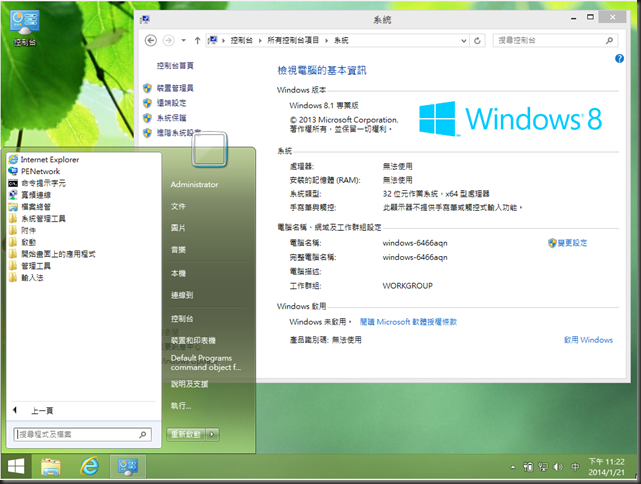
Task: Click 控制台 breadcrumb in address bar
Action: (x=241, y=40)
